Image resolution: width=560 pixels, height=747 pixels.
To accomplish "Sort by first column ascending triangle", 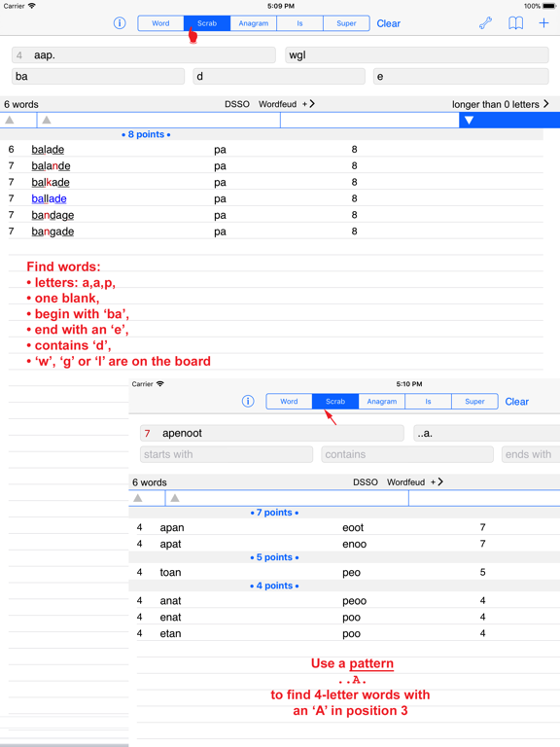I will click(9, 120).
